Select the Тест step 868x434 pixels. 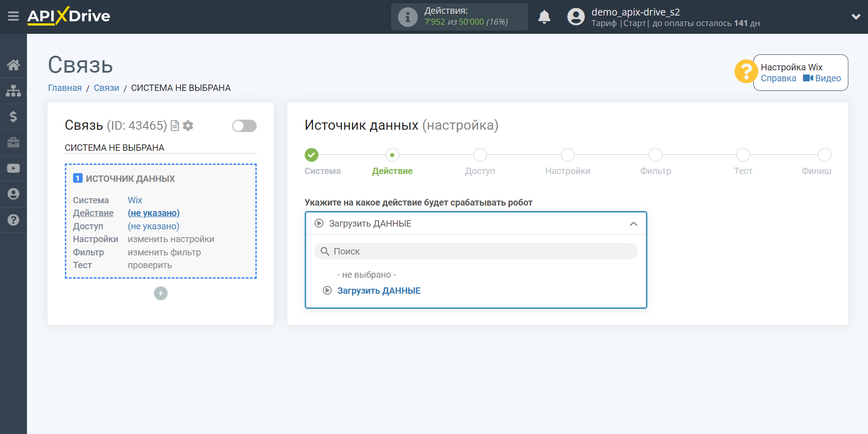click(743, 155)
